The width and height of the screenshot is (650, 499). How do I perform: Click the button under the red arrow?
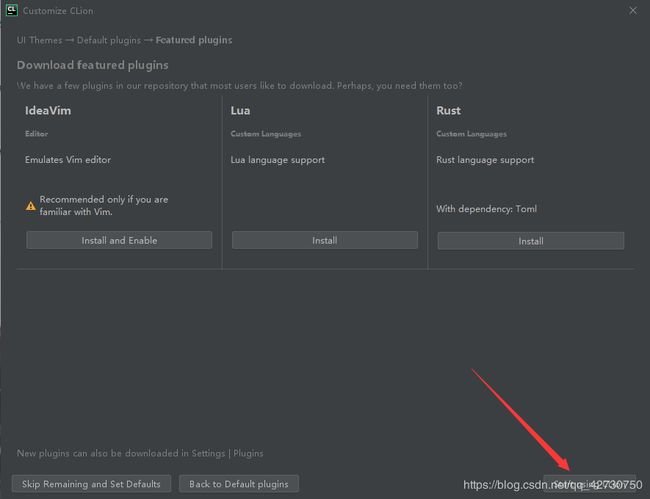tap(589, 484)
